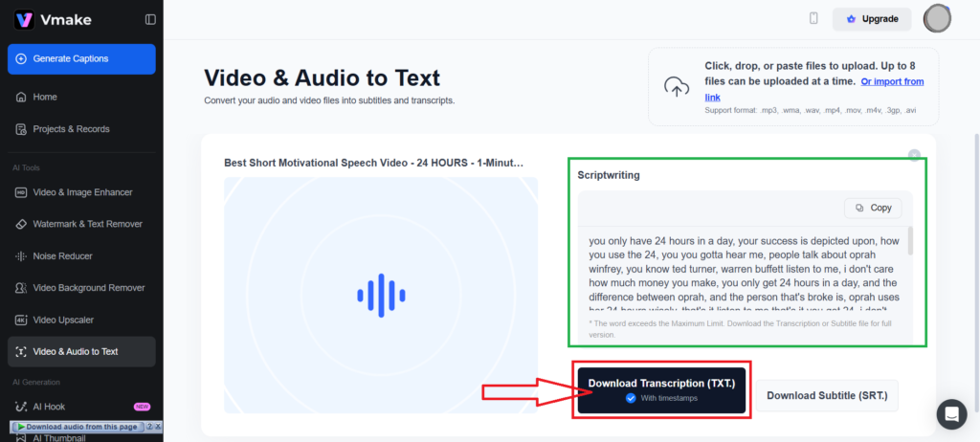The image size is (980, 442).
Task: Open Home from the sidebar
Action: (45, 97)
